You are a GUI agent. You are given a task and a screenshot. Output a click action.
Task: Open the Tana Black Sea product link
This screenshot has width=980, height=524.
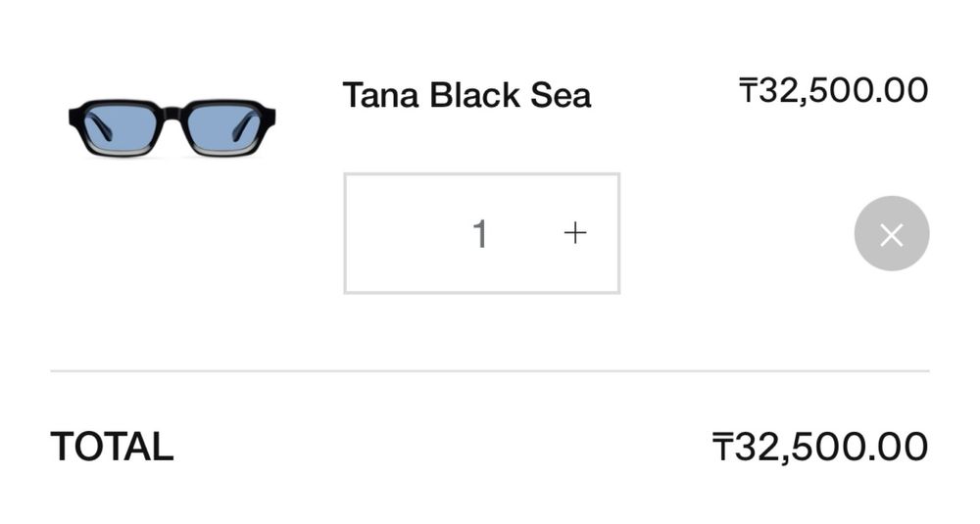coord(466,96)
